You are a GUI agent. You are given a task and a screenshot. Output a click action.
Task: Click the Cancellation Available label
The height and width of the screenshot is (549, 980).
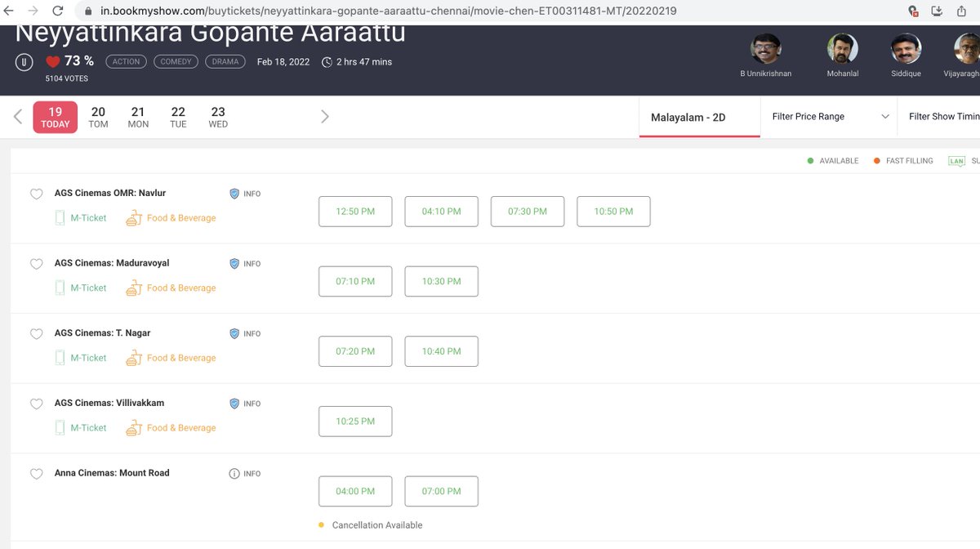click(377, 525)
